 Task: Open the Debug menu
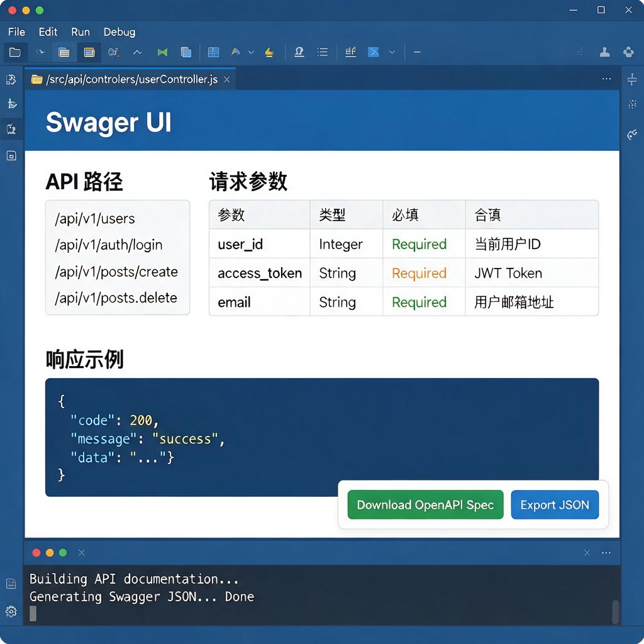pos(119,32)
